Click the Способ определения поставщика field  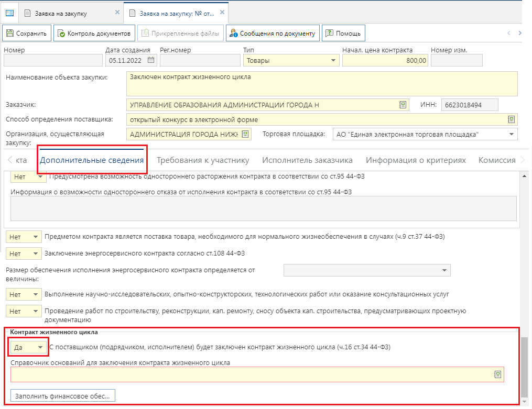pyautogui.click(x=322, y=119)
